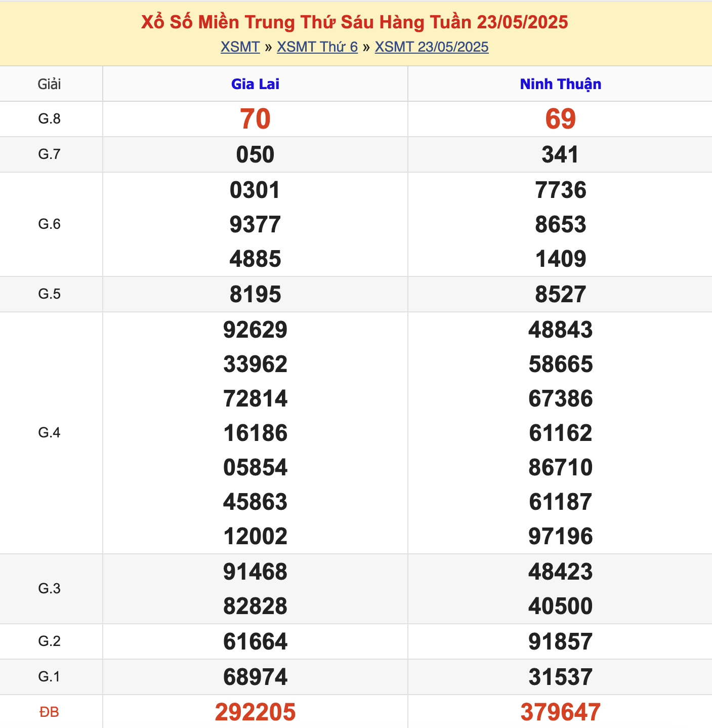Select Ninh Thuận number 40500

561,606
